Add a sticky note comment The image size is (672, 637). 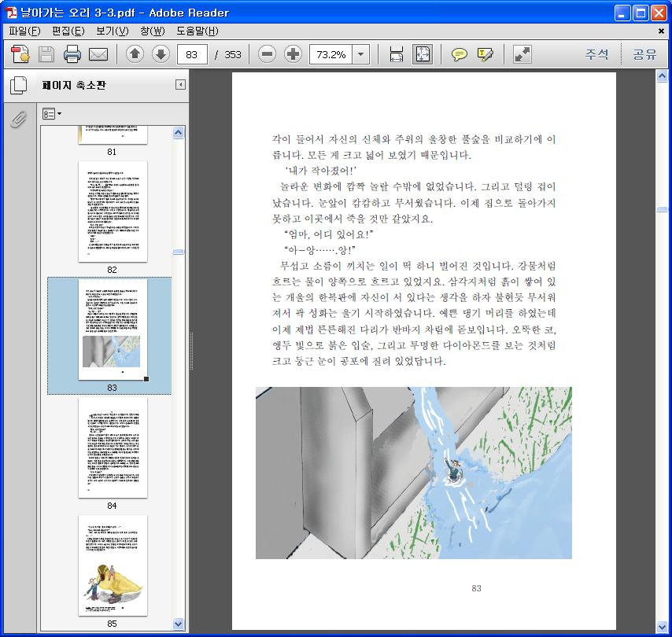coord(459,54)
